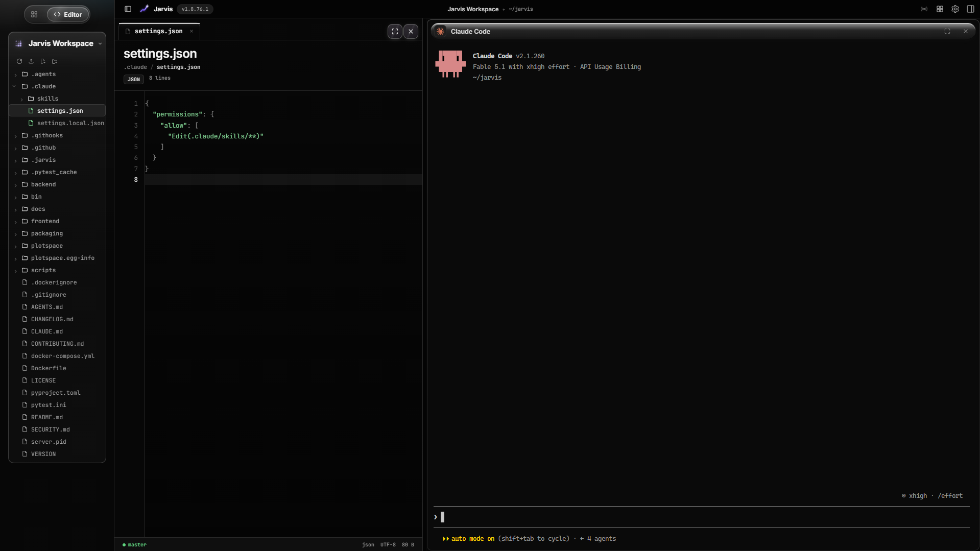The width and height of the screenshot is (980, 551).
Task: Open SECURITY.md file
Action: pyautogui.click(x=57, y=429)
